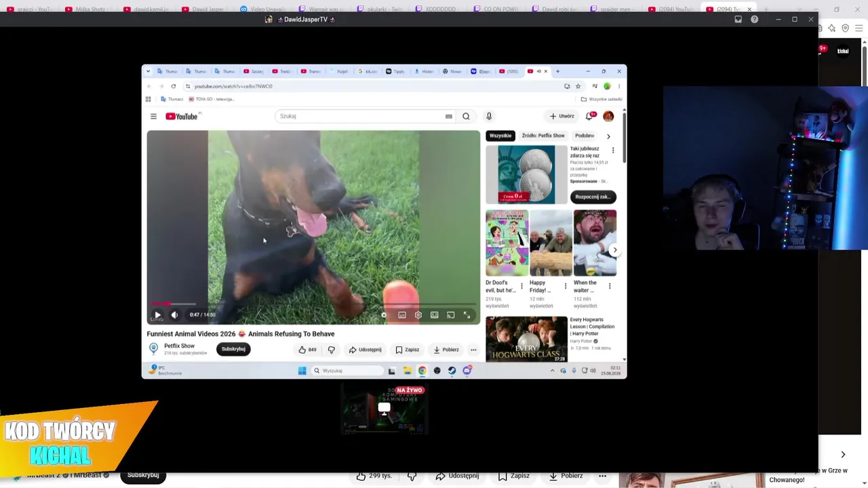Open the Chrome profile avatar in toolbar

point(607,86)
